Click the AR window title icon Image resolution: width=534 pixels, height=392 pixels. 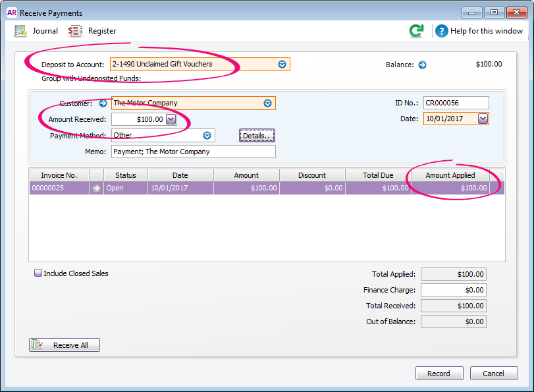pos(11,11)
